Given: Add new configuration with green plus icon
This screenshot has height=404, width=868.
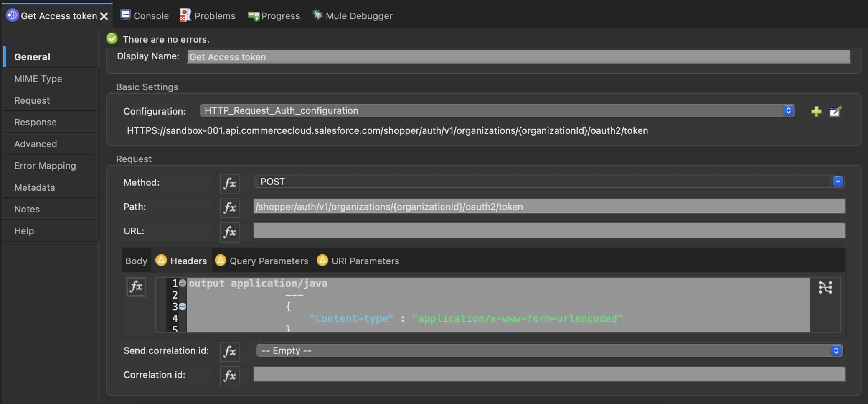Looking at the screenshot, I should click(816, 111).
